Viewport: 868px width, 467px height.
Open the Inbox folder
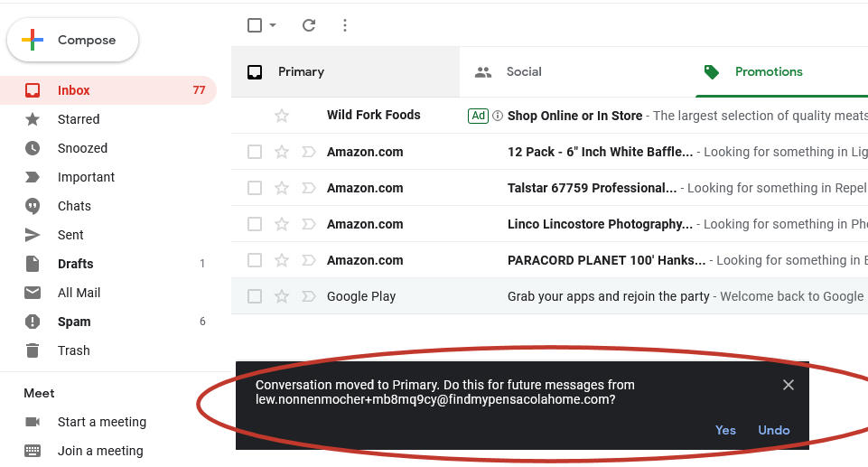108,90
